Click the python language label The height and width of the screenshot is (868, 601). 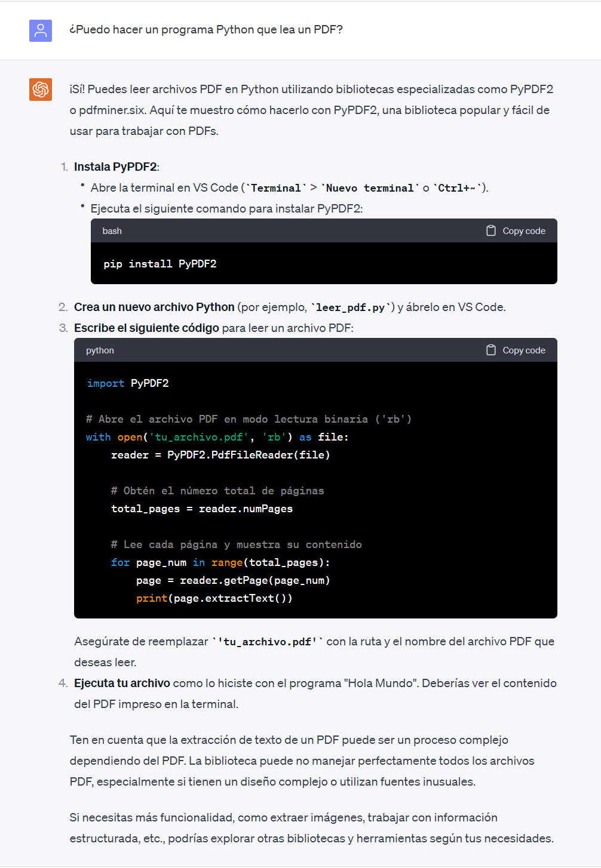[100, 350]
